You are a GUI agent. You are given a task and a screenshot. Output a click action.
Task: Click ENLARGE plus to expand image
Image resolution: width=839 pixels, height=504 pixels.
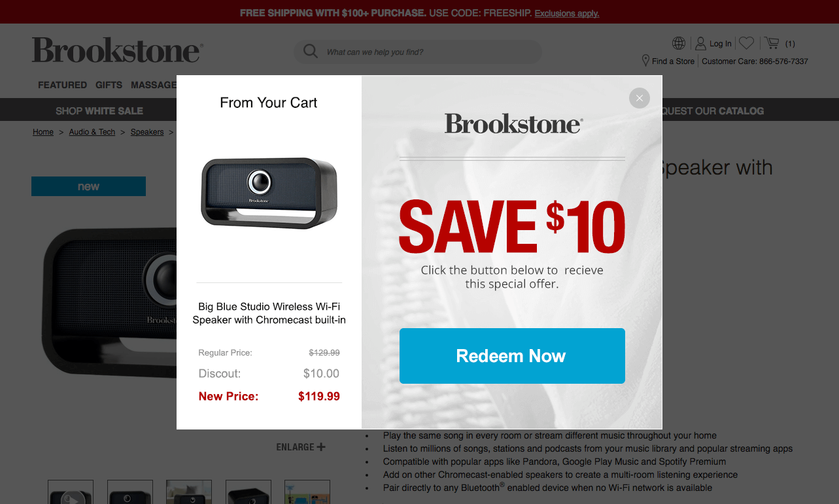pos(301,447)
